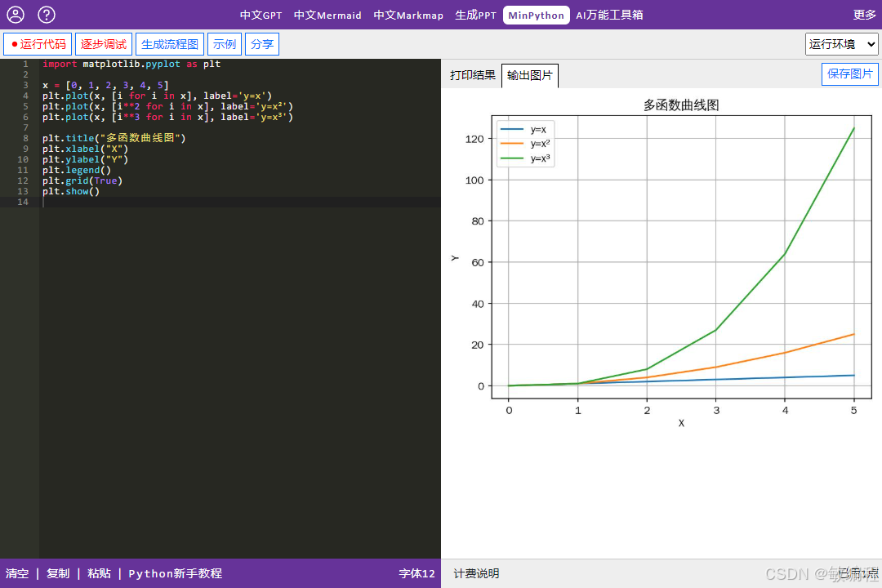
Task: Open the 运行环境 environment dropdown
Action: pos(841,43)
